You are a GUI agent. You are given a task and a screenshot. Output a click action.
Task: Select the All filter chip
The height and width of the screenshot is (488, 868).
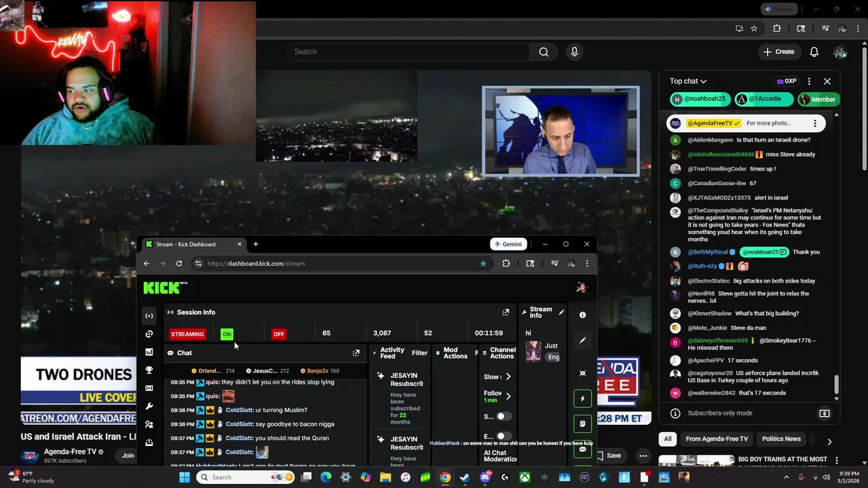click(x=667, y=439)
